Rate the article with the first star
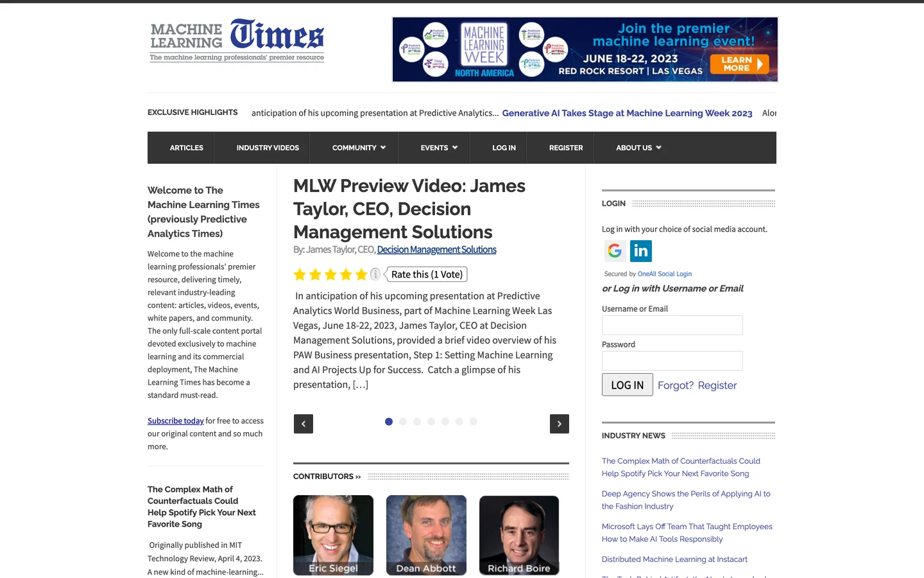 click(x=300, y=275)
